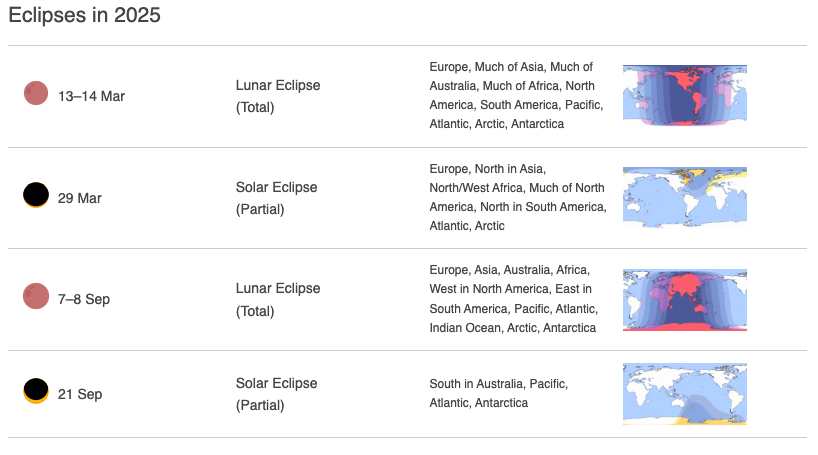This screenshot has width=818, height=455.
Task: Click visibility regions text for 13–14 Mar eclipse
Action: (516, 95)
